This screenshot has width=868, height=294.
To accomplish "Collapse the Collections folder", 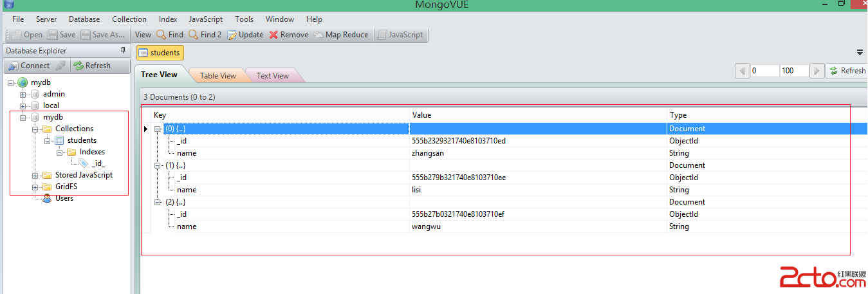I will click(x=35, y=129).
